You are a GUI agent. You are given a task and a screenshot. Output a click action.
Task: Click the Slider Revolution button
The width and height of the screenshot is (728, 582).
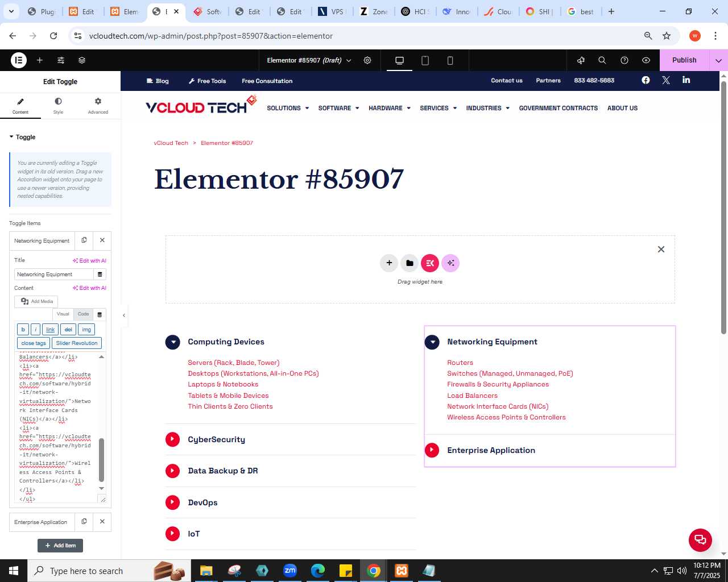click(77, 343)
